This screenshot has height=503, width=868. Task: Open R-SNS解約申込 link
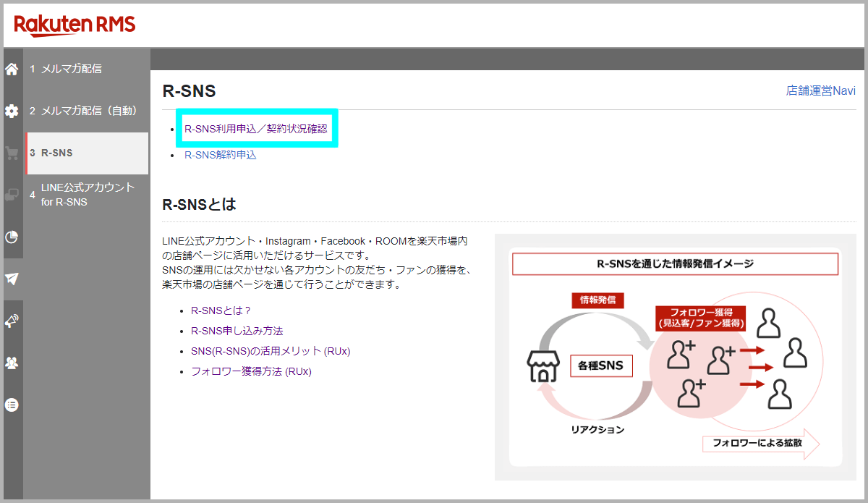pyautogui.click(x=221, y=155)
